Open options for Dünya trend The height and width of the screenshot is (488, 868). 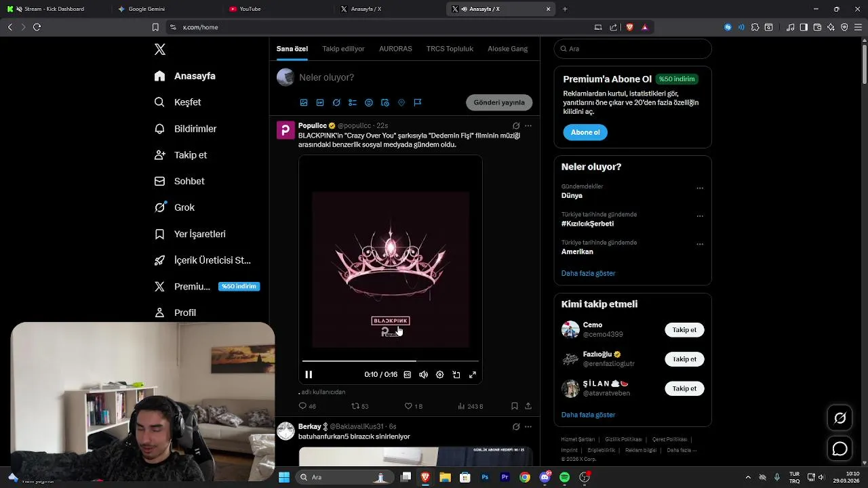[700, 188]
